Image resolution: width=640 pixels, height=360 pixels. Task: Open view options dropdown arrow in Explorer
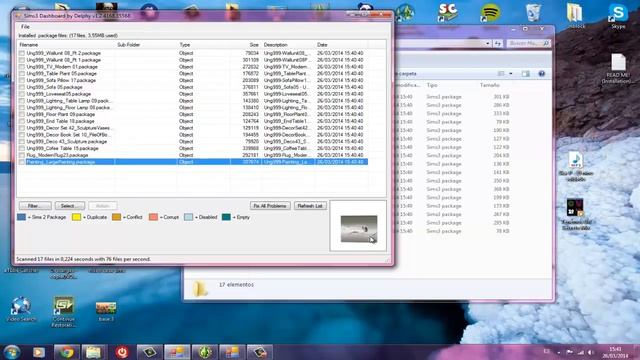pos(511,74)
